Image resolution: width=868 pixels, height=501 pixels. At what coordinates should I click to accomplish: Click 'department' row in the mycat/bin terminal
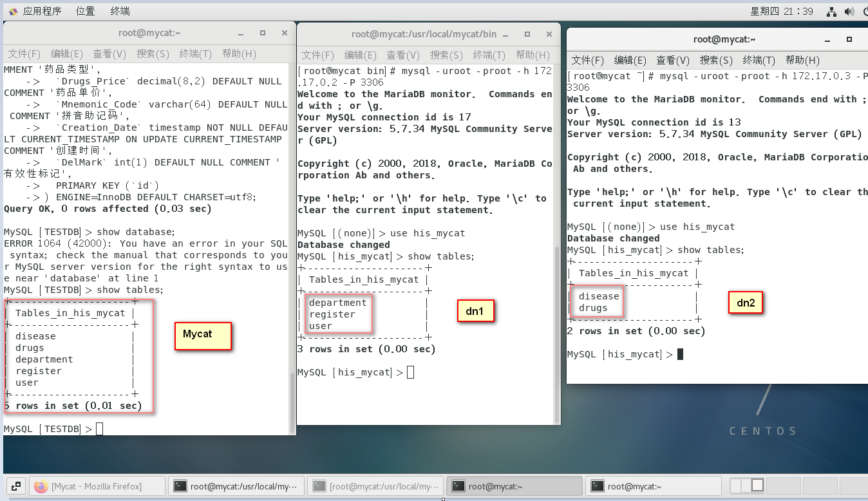337,303
